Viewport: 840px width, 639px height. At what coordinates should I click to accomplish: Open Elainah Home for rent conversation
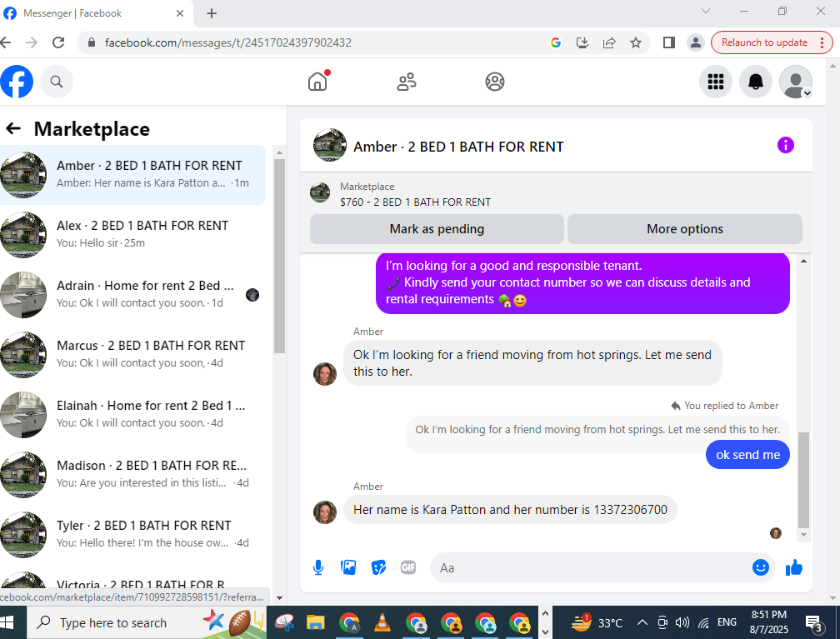(132, 415)
